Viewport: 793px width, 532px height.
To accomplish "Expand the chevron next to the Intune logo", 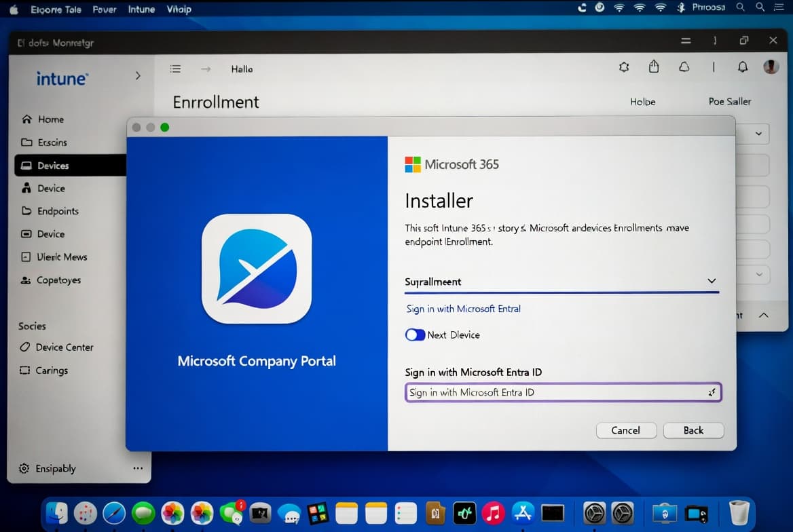I will (x=138, y=76).
